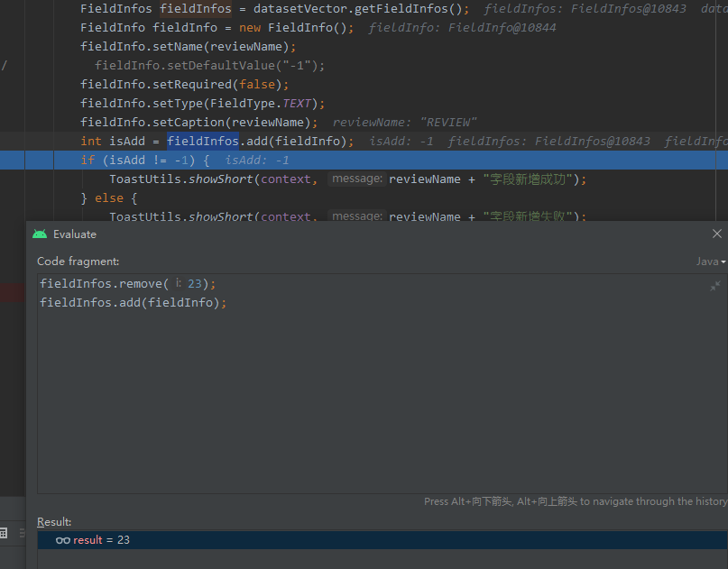Click the fieldInfo.setRequired(false) line
This screenshot has width=728, height=569.
(x=185, y=85)
